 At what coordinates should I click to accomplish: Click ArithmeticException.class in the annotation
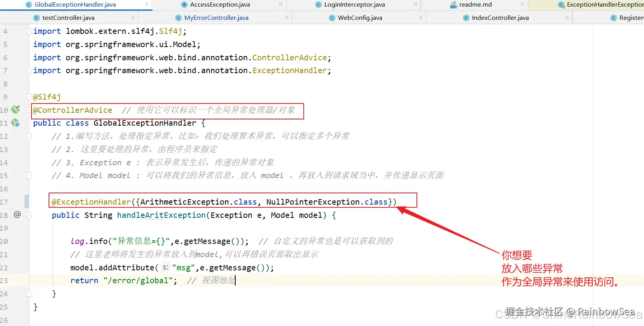click(x=198, y=202)
